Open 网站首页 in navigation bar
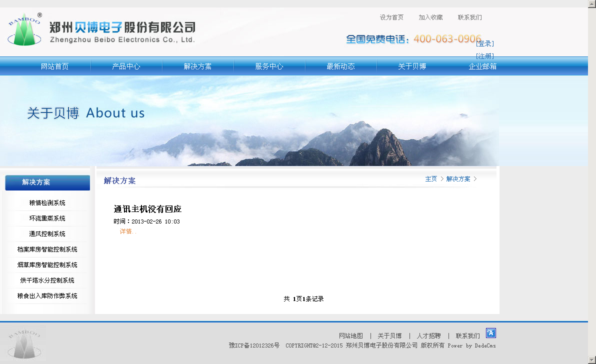Screen dimensions: 596x364 54,66
